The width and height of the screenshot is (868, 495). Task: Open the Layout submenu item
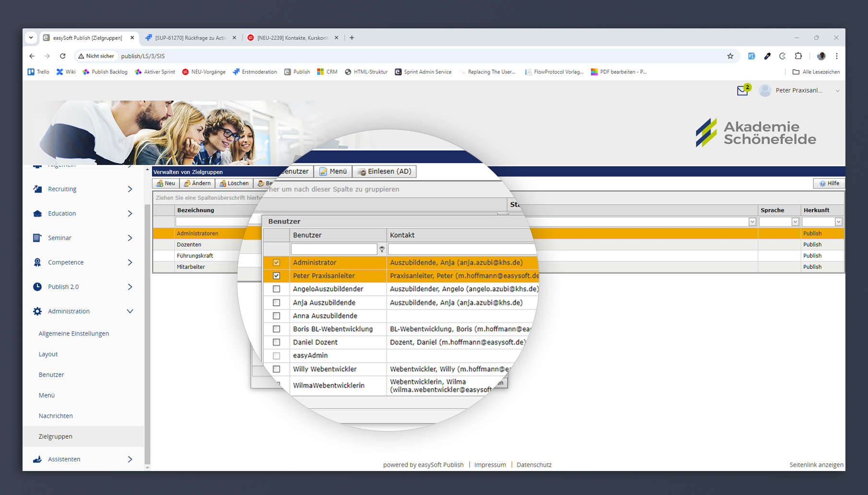(x=48, y=354)
